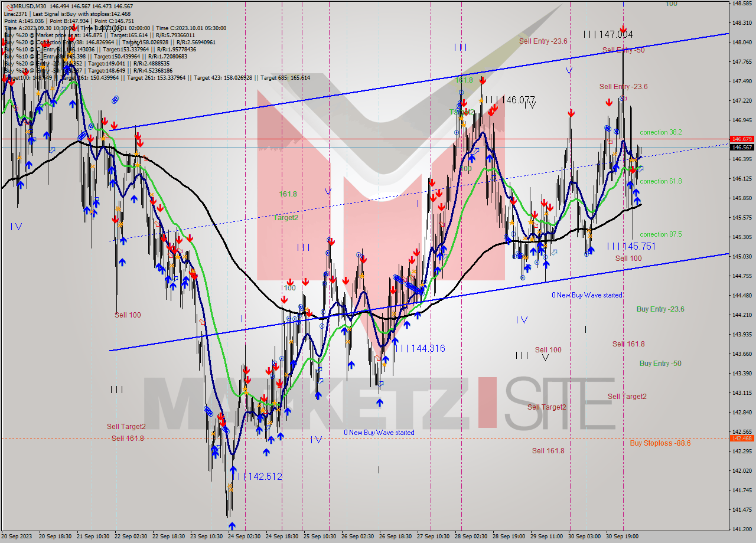Screen dimensions: 756x543
Task: Click the 148.585 price axis value
Action: [742, 4]
